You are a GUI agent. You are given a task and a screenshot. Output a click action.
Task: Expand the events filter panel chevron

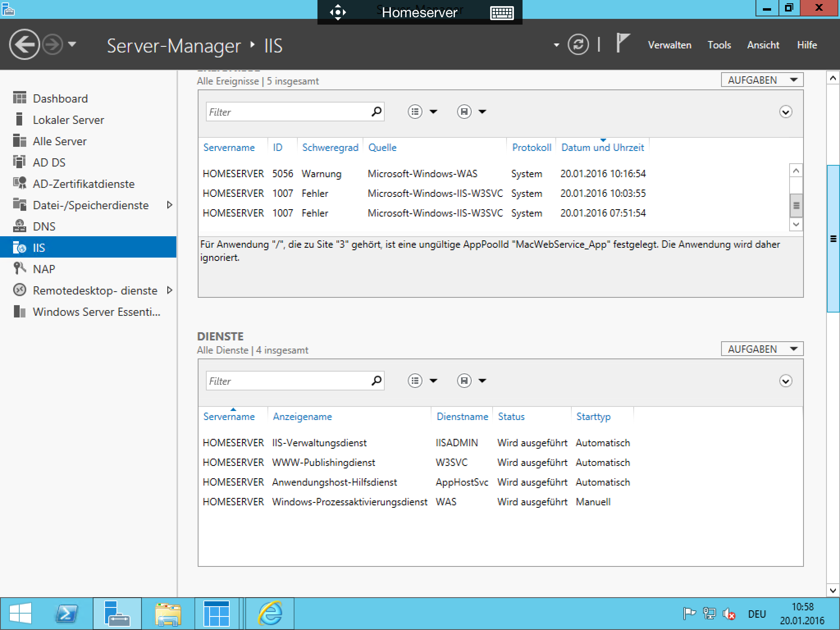(785, 112)
